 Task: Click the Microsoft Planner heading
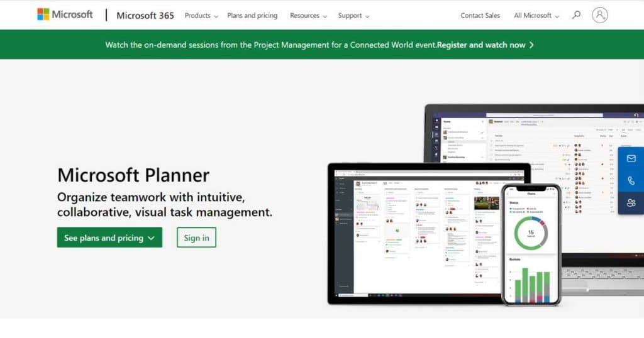pyautogui.click(x=133, y=175)
